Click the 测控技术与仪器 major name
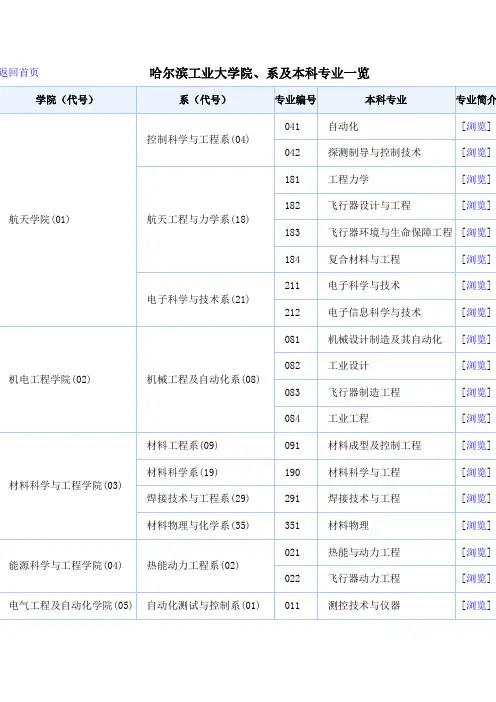 tap(364, 606)
